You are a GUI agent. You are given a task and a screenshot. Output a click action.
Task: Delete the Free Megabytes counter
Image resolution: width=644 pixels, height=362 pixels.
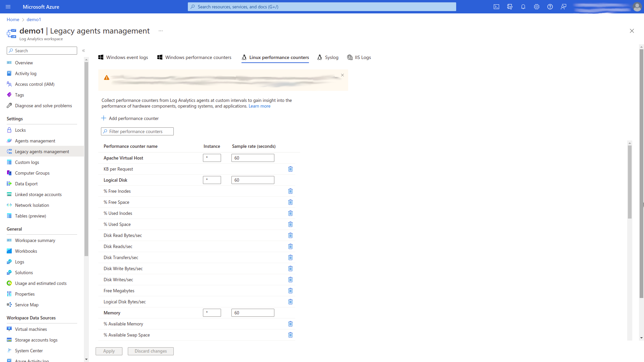coord(290,291)
